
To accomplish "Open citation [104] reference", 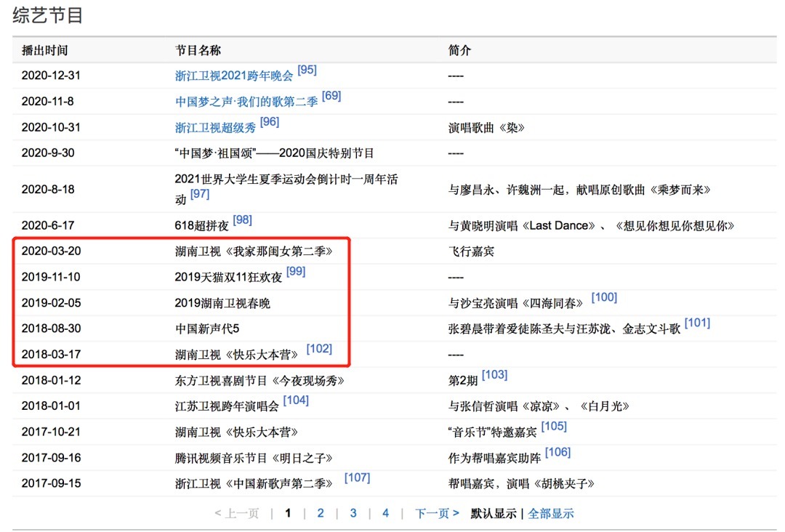I will [x=296, y=400].
